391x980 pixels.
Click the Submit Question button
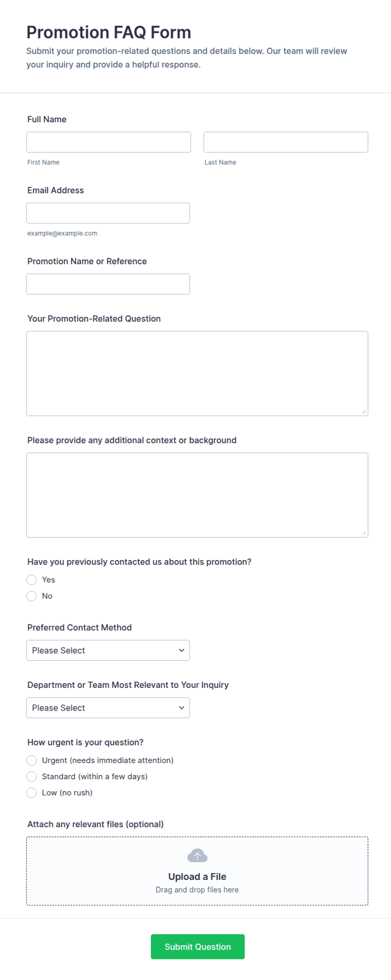[198, 947]
